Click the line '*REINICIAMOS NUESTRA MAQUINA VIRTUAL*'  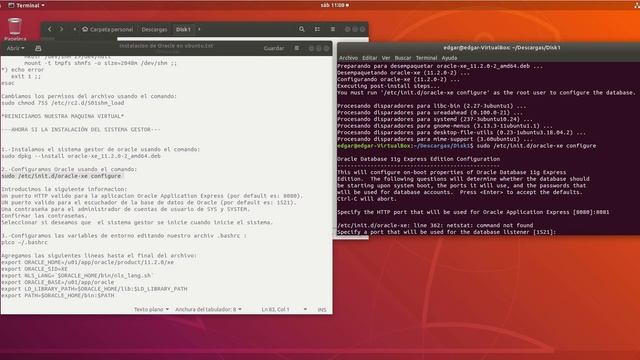pos(62,116)
